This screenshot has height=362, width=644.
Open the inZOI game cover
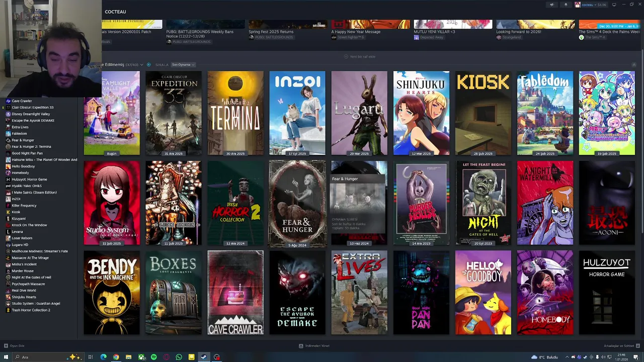pos(297,113)
